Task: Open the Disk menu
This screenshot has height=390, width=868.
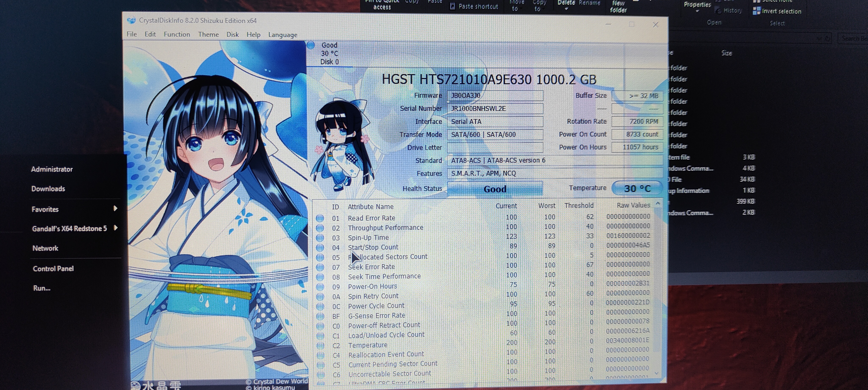Action: pyautogui.click(x=232, y=34)
